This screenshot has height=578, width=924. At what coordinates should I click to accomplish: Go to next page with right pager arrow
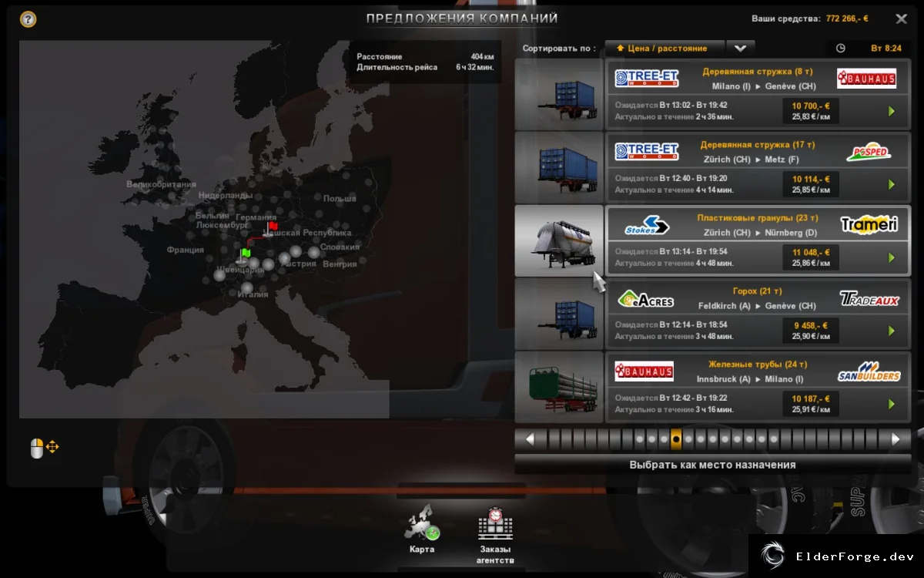click(x=896, y=439)
